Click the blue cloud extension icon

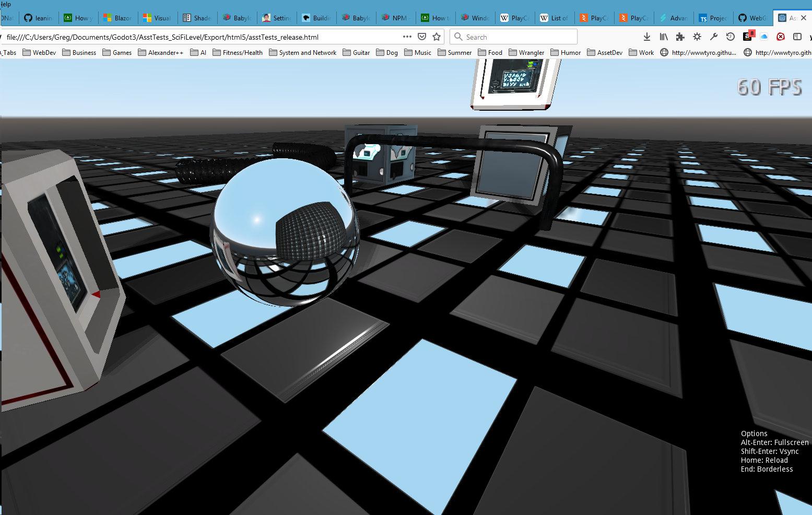tap(763, 37)
